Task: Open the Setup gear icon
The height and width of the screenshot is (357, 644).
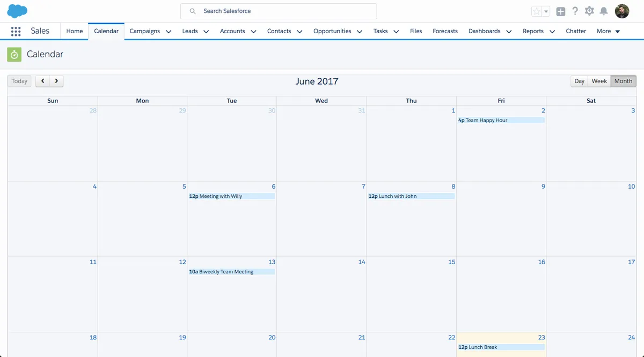Action: pyautogui.click(x=589, y=11)
